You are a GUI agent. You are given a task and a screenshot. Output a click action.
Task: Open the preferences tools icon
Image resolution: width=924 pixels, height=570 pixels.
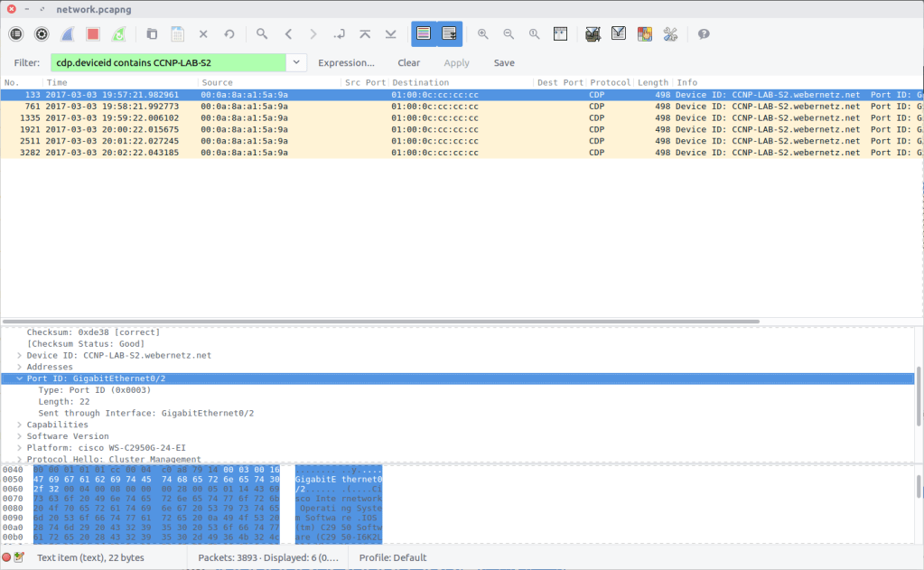point(669,34)
